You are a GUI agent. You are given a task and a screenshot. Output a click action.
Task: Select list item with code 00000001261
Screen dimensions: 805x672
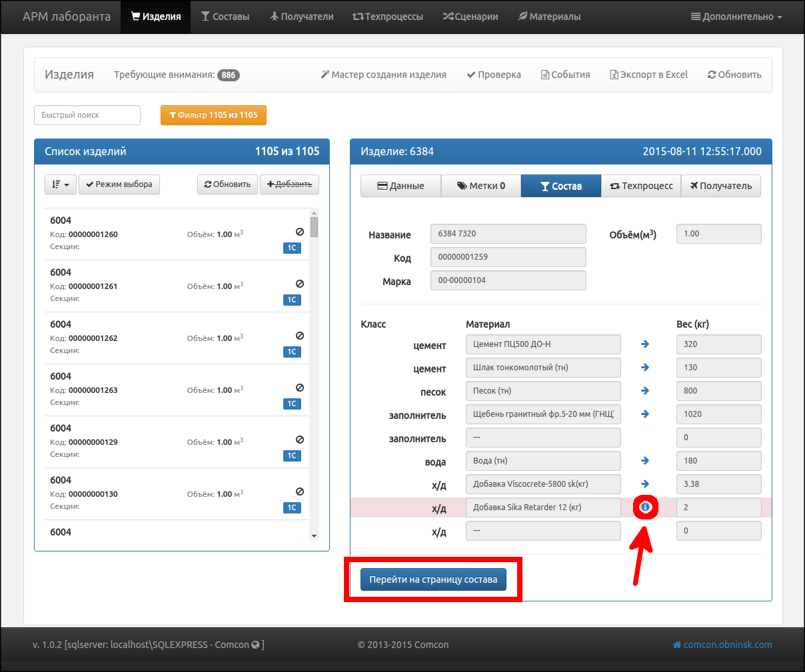pos(177,286)
